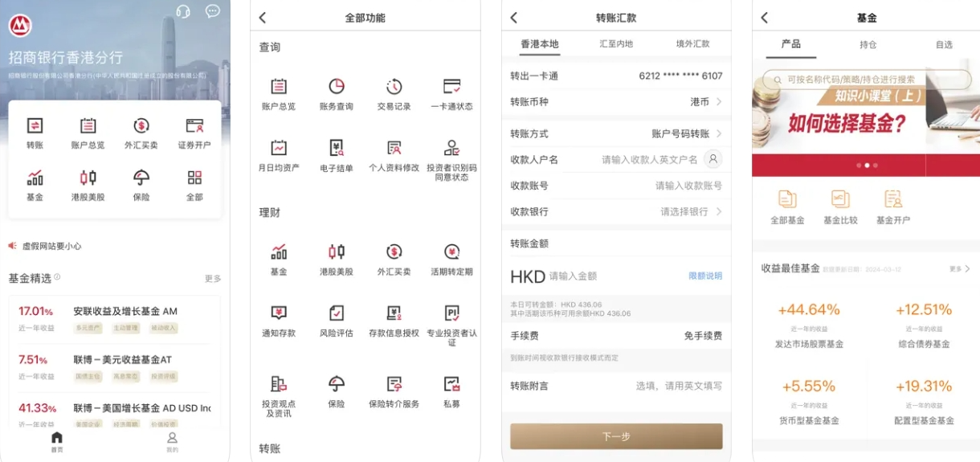Open 一卡通状态 in 全部功能
This screenshot has width=980, height=462.
point(451,95)
